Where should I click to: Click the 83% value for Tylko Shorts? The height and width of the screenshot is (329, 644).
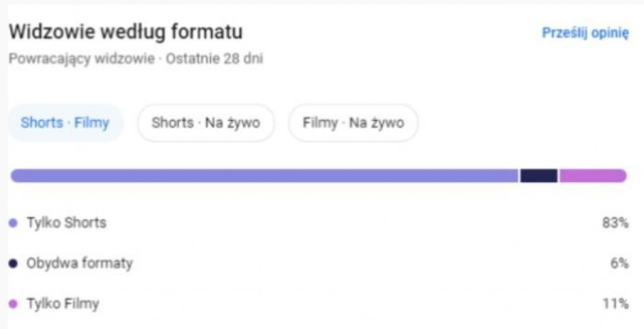(x=615, y=223)
